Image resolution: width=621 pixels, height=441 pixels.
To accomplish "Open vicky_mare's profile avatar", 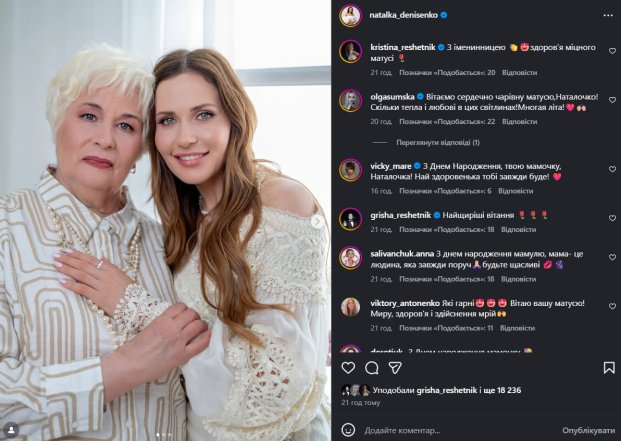I will 350,169.
